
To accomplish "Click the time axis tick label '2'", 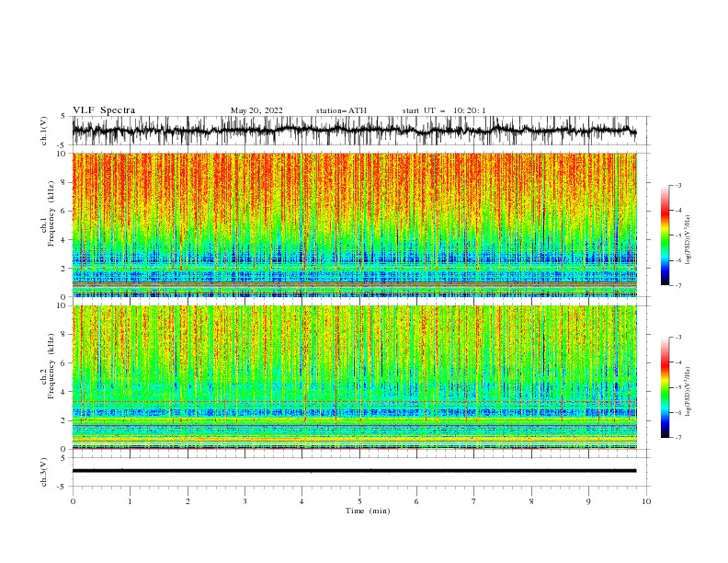I will [x=188, y=501].
